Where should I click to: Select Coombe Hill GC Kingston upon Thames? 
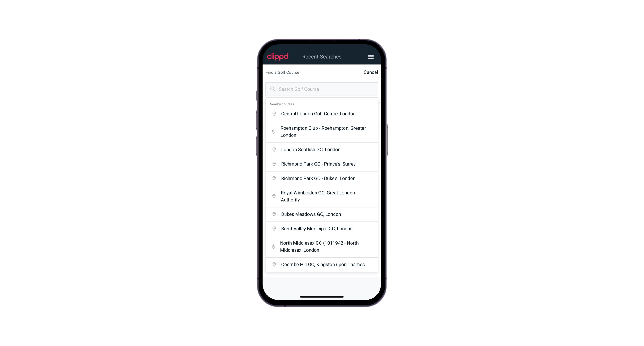click(322, 264)
